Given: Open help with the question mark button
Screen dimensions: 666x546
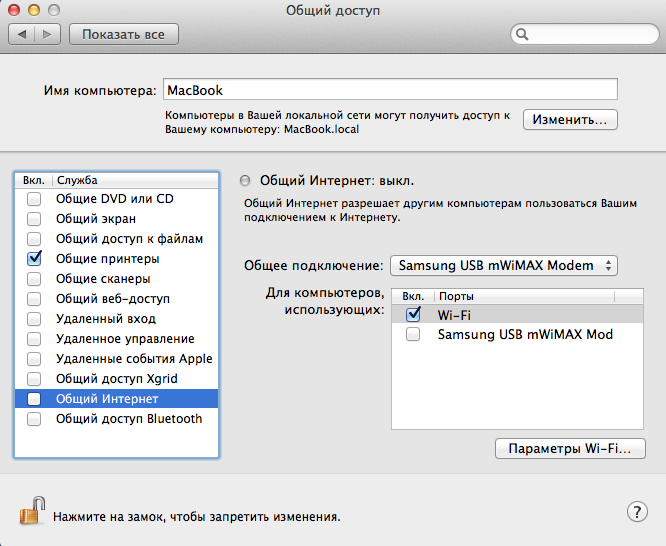Looking at the screenshot, I should tap(638, 512).
